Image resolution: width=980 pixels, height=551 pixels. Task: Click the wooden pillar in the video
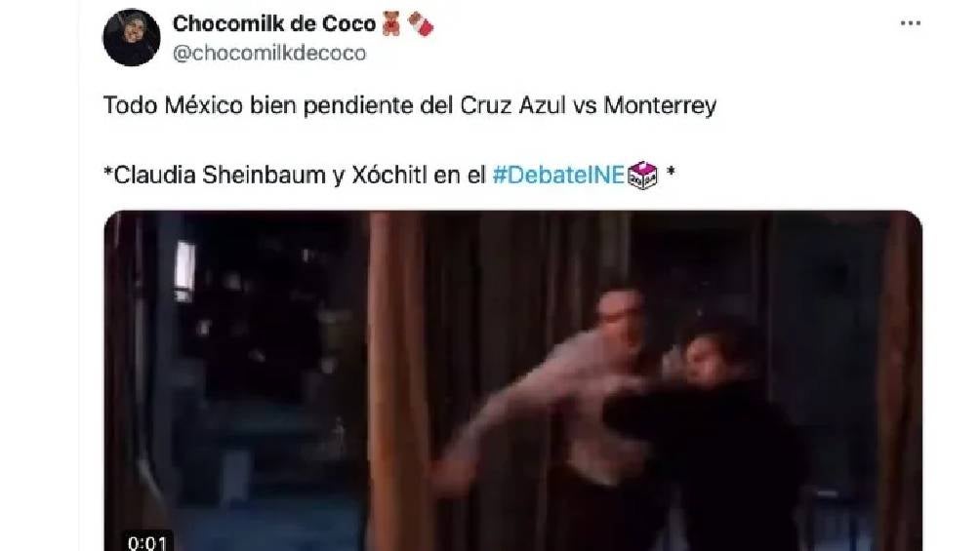399,381
